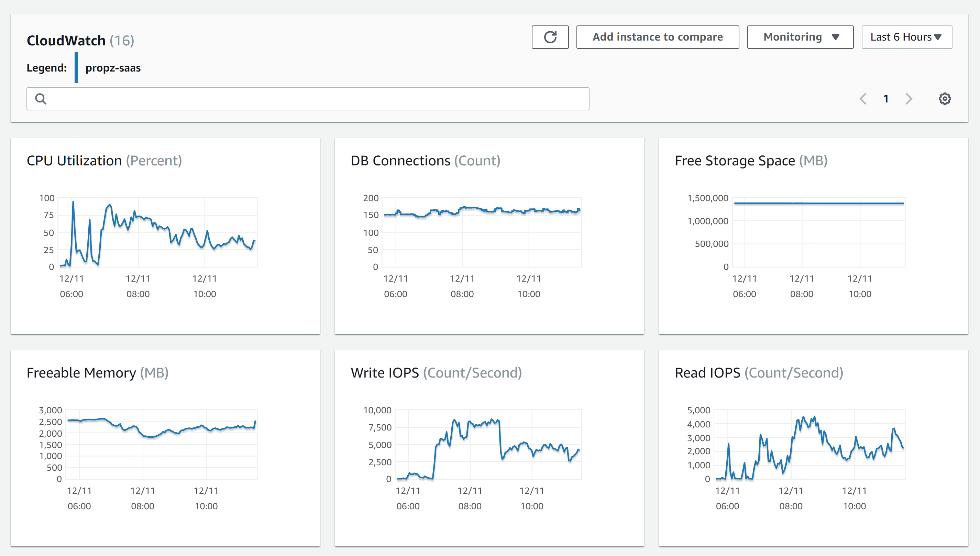Click the blue legend color bar
This screenshot has height=556, width=980.
tap(76, 68)
